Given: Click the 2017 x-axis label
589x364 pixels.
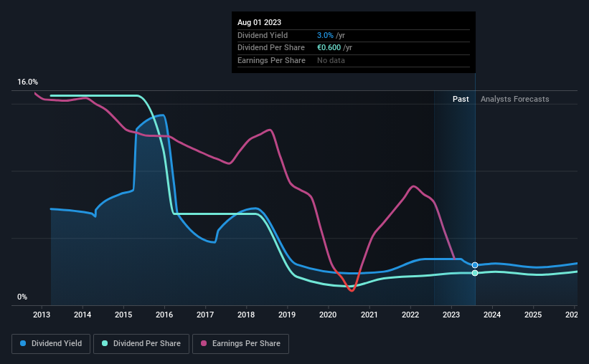Looking at the screenshot, I should (205, 315).
